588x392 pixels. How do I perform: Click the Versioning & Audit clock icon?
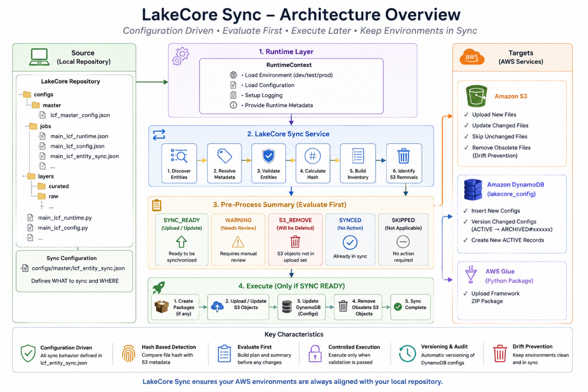point(407,354)
